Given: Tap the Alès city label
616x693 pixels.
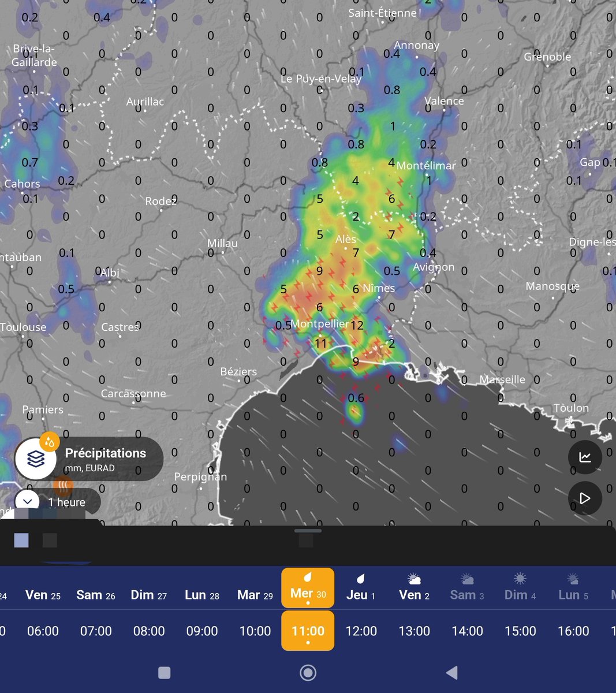Looking at the screenshot, I should [346, 239].
